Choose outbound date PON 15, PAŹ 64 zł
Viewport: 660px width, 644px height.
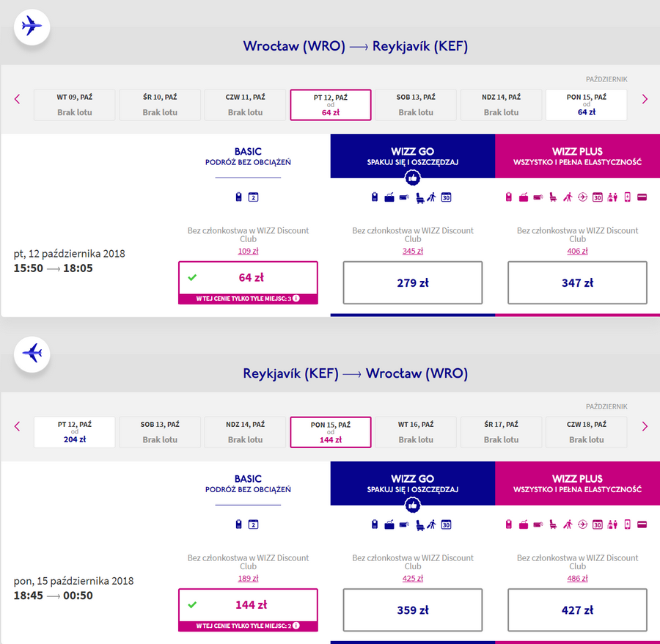click(x=587, y=105)
